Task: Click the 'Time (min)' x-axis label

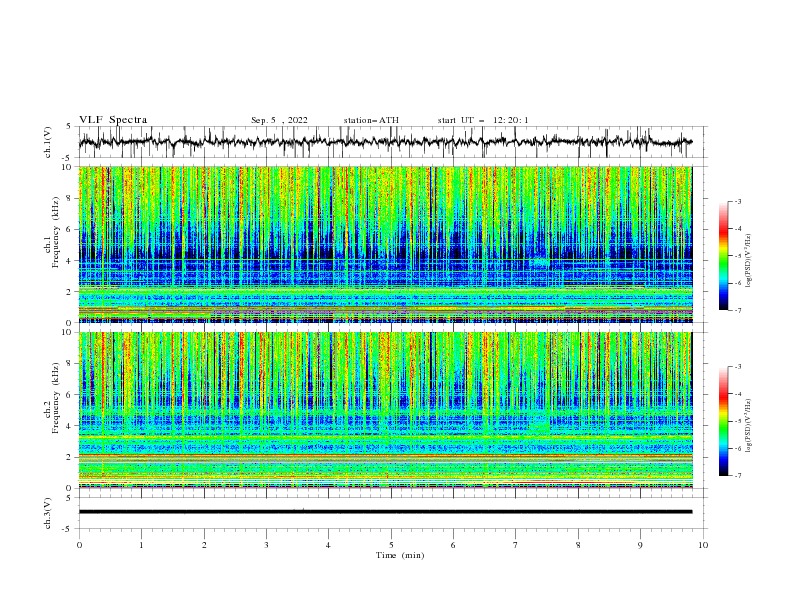Action: [400, 555]
